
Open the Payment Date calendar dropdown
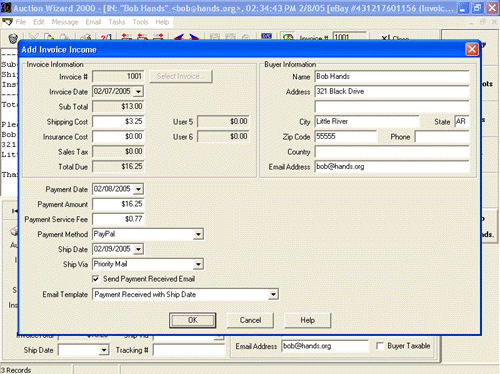pyautogui.click(x=138, y=189)
